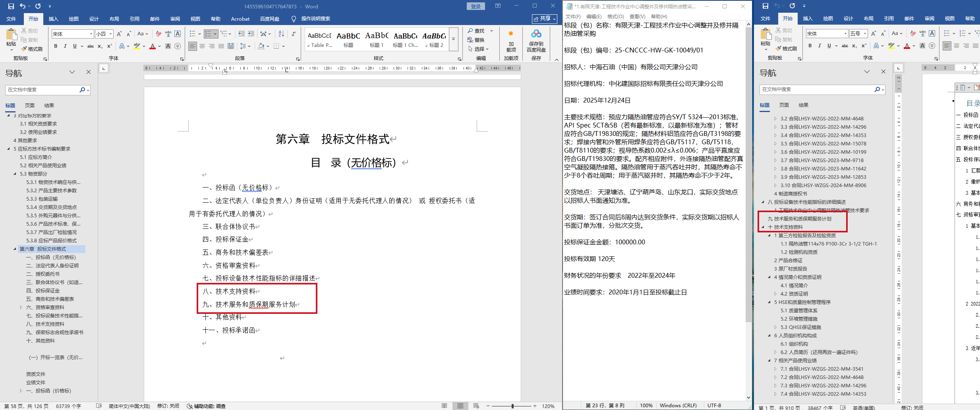Expand '4.2 资质证明' in right navigation pane
The width and height of the screenshot is (980, 410).
click(775, 294)
